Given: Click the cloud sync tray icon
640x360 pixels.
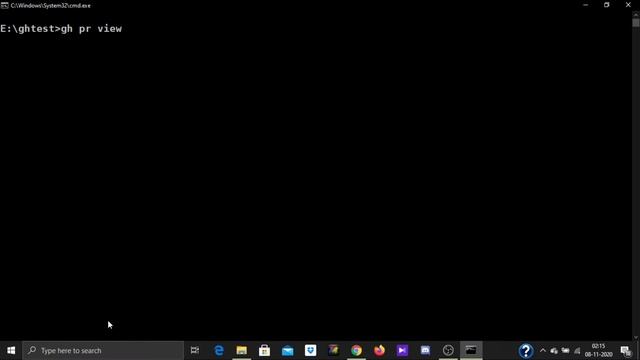Looking at the screenshot, I should click(554, 351).
